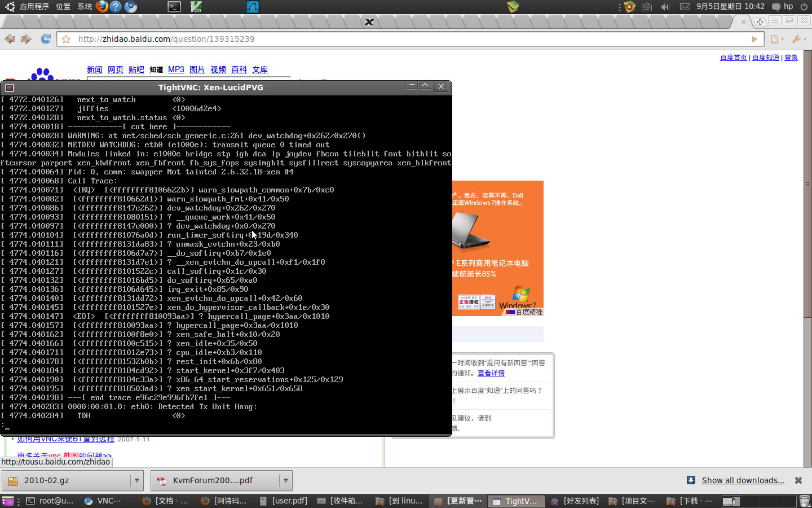Launch the Vim icon in top panel

point(196,7)
